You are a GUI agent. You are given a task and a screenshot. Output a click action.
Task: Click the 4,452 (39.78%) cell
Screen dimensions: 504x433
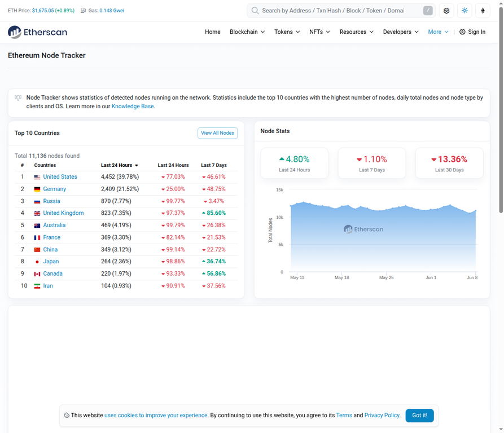tap(120, 177)
